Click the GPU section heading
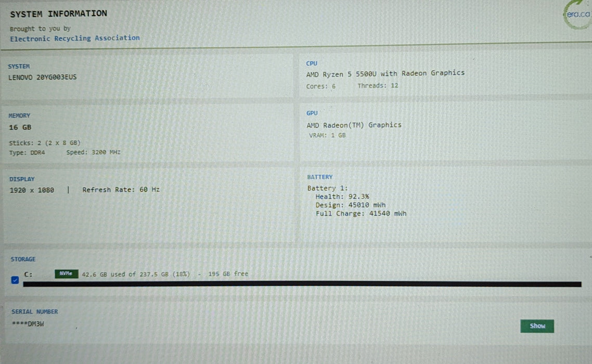 click(312, 113)
